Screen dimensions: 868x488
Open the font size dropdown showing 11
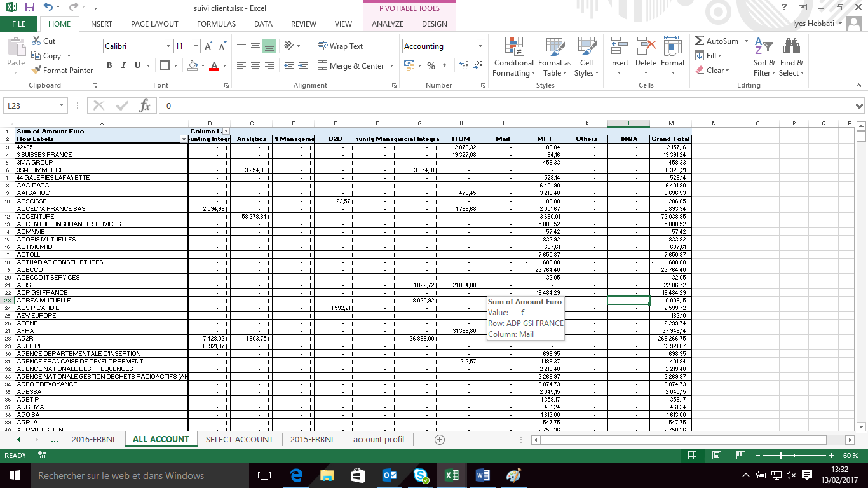coord(196,46)
